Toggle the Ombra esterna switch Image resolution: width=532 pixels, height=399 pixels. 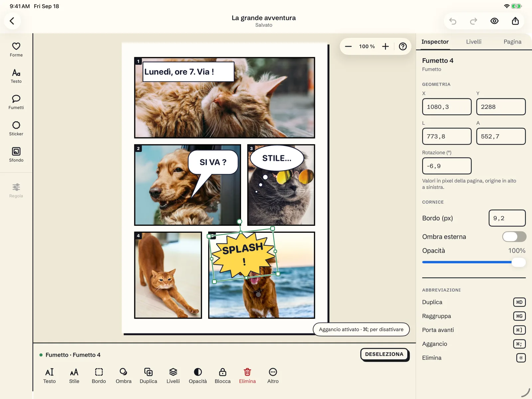click(x=514, y=237)
